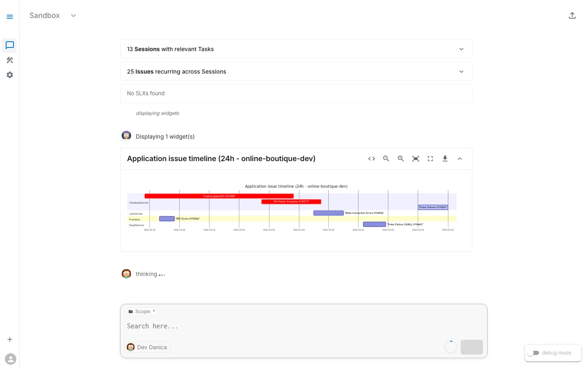Fit the timeline chart to view
The width and height of the screenshot is (588, 368).
tap(416, 159)
